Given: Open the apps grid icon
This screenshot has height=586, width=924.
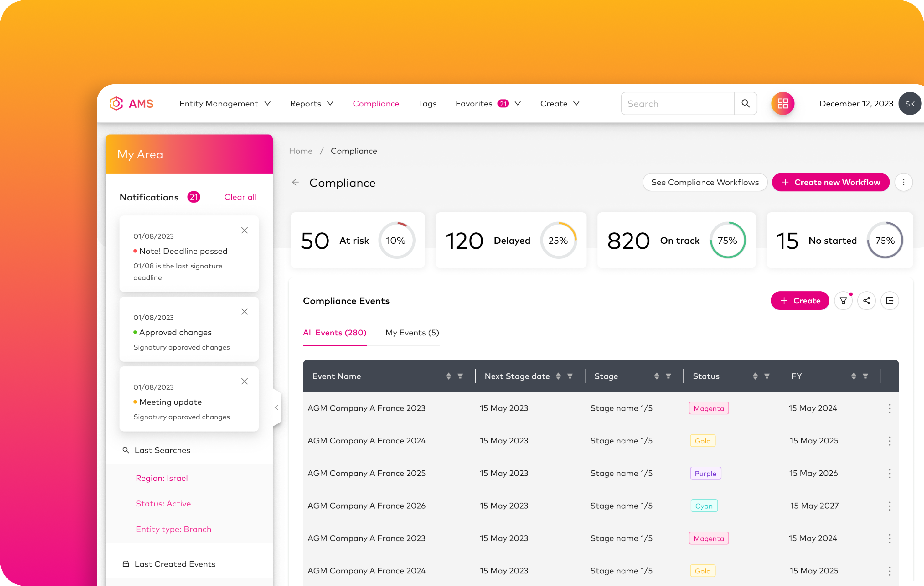Looking at the screenshot, I should coord(782,104).
